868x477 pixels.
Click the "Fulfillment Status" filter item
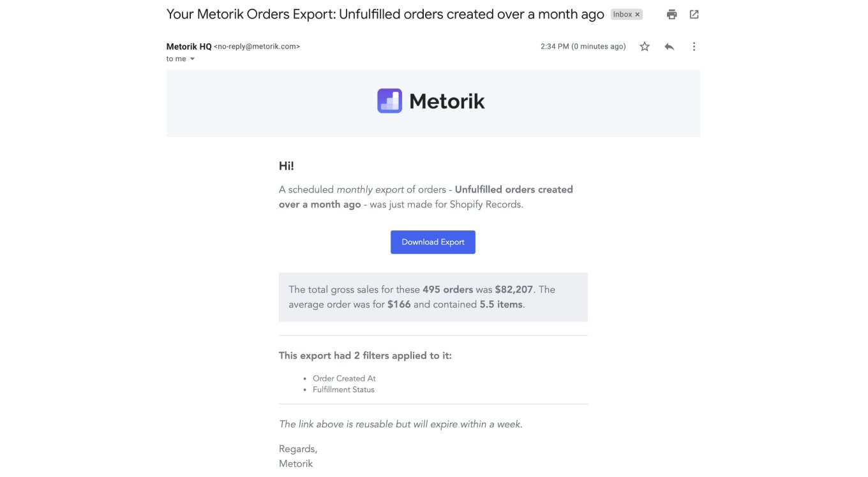tap(343, 390)
